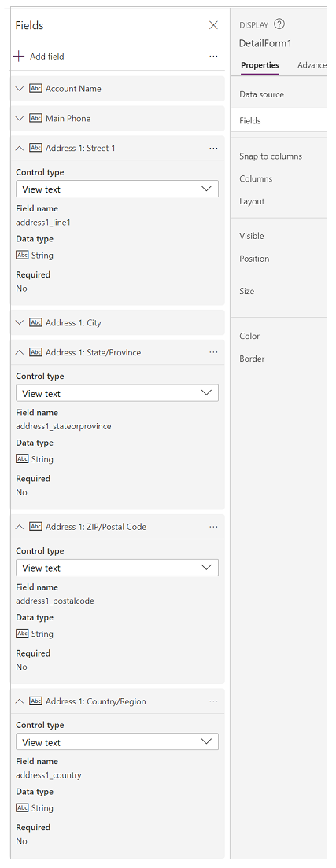Screen dimensions: 336x868
Task: Select the Data source property
Action: [262, 94]
